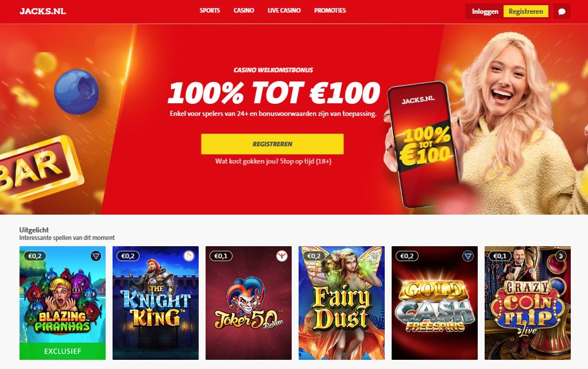
Task: Click the JACKS.NL logo
Action: (x=42, y=11)
